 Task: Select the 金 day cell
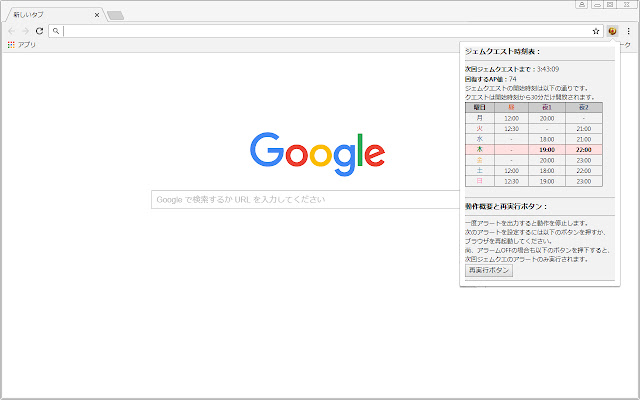480,160
